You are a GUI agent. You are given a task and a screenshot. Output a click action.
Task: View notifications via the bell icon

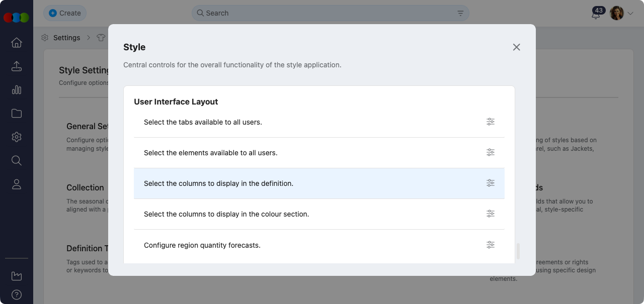pos(596,16)
